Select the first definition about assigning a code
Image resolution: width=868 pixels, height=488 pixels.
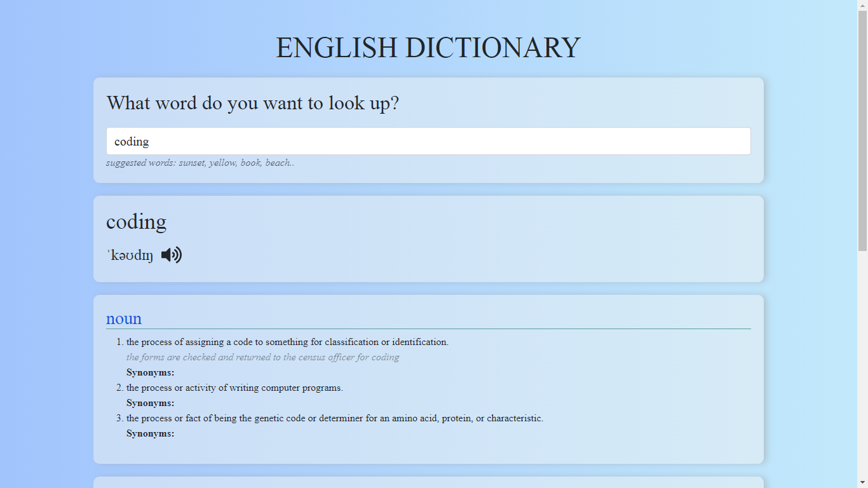point(287,342)
